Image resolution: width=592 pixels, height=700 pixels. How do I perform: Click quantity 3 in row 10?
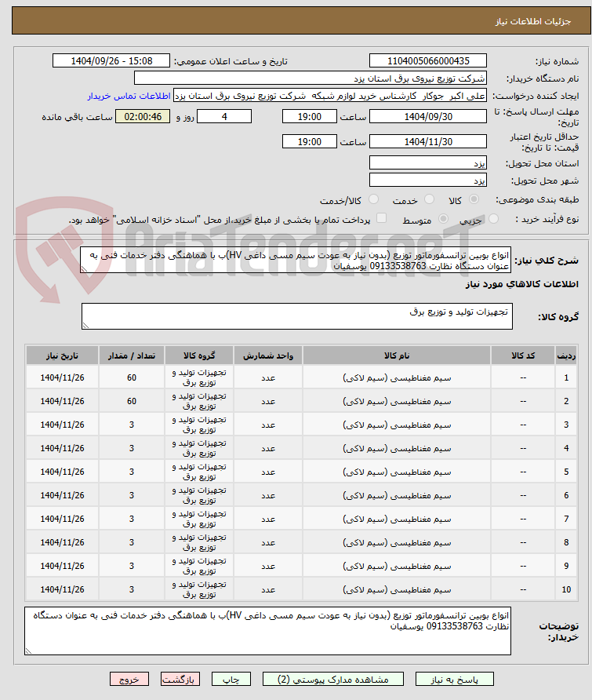131,589
